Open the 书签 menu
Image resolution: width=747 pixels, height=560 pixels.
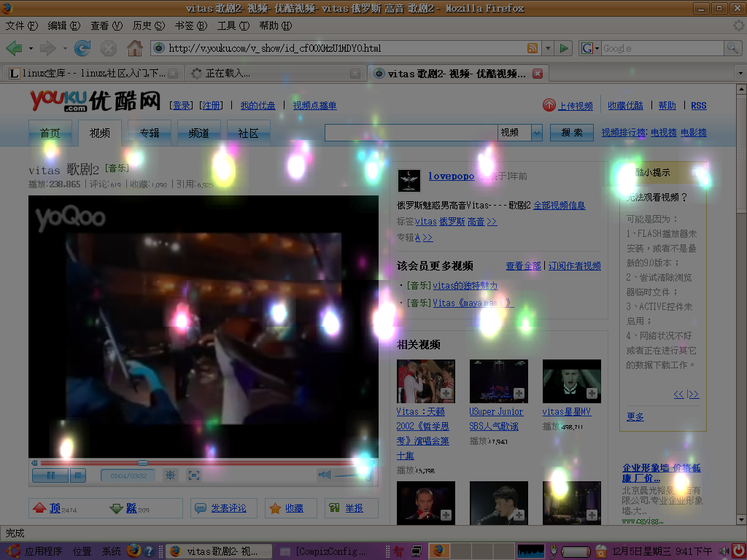click(191, 26)
